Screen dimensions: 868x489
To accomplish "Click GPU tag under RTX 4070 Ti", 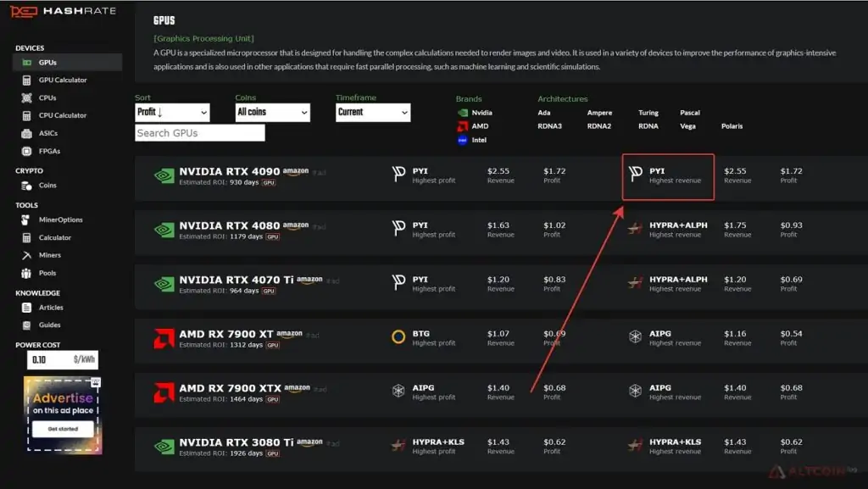I will (269, 291).
